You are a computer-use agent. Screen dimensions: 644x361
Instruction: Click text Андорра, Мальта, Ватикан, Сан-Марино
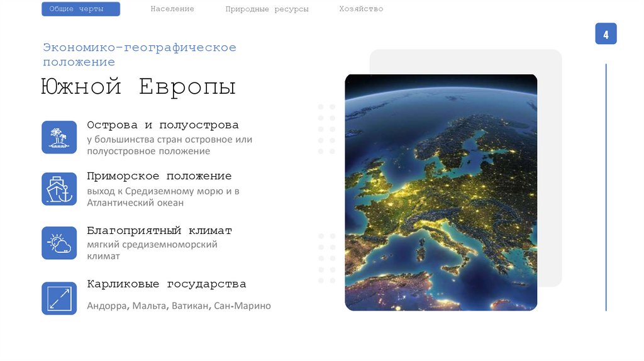pos(179,306)
